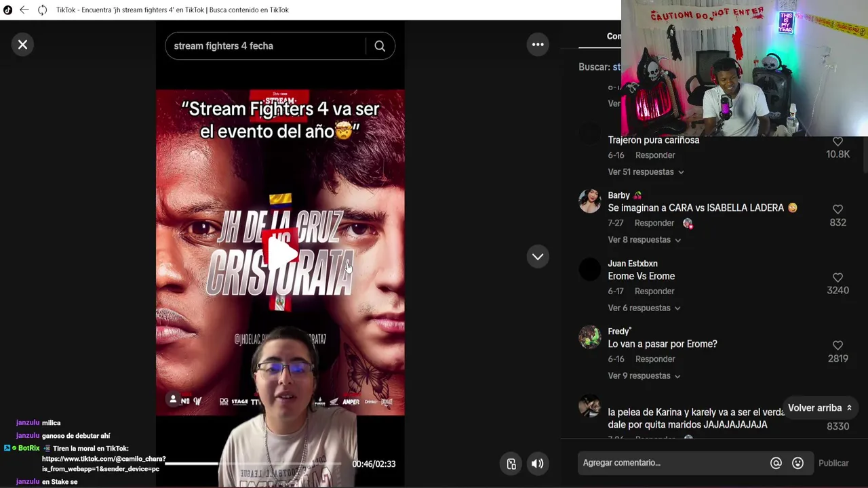Open Barby's profile avatar
Image resolution: width=868 pixels, height=488 pixels.
pos(590,201)
